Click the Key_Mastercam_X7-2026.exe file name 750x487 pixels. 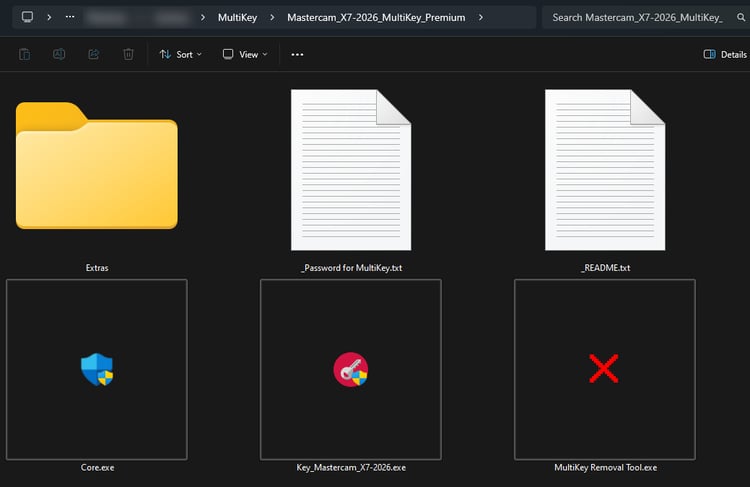point(351,467)
